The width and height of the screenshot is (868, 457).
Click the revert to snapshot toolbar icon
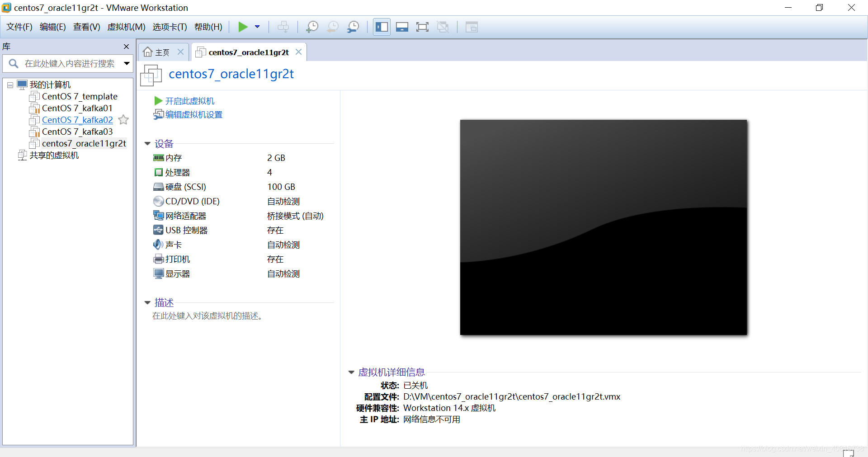click(x=332, y=27)
